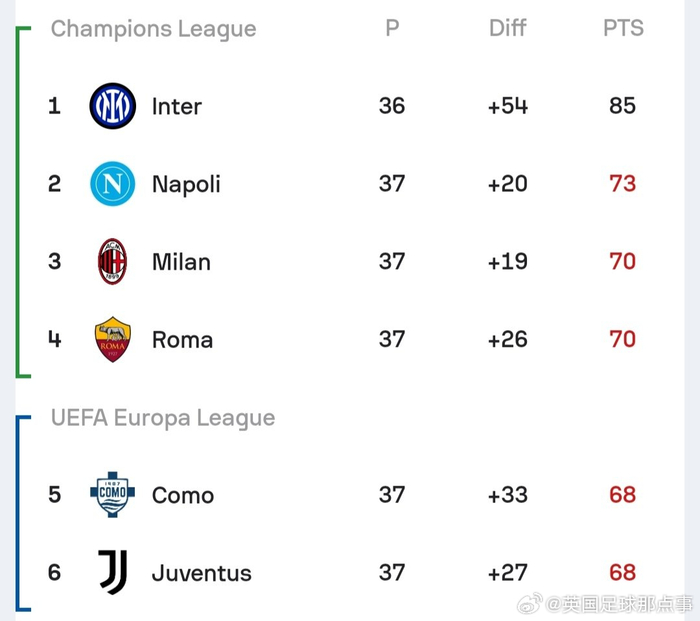The image size is (700, 621).
Task: Select the Juventus team name
Action: (202, 573)
